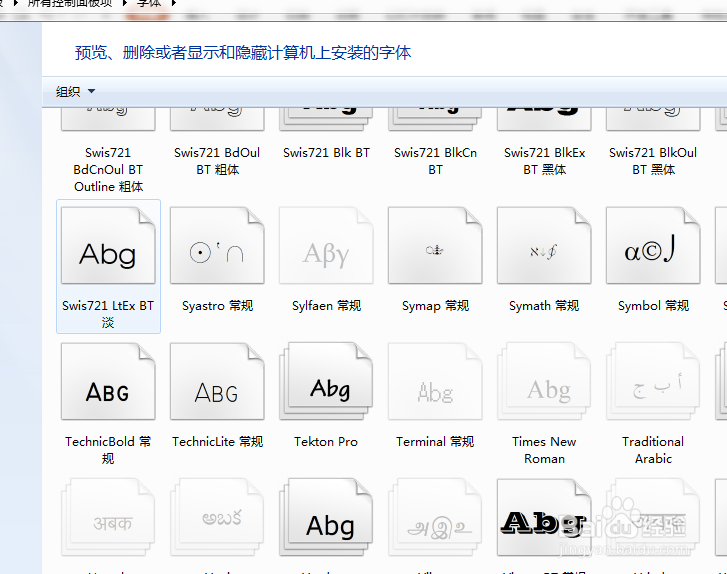Image resolution: width=727 pixels, height=574 pixels.
Task: Select the font icon showing the Tamil sample
Action: point(435,517)
